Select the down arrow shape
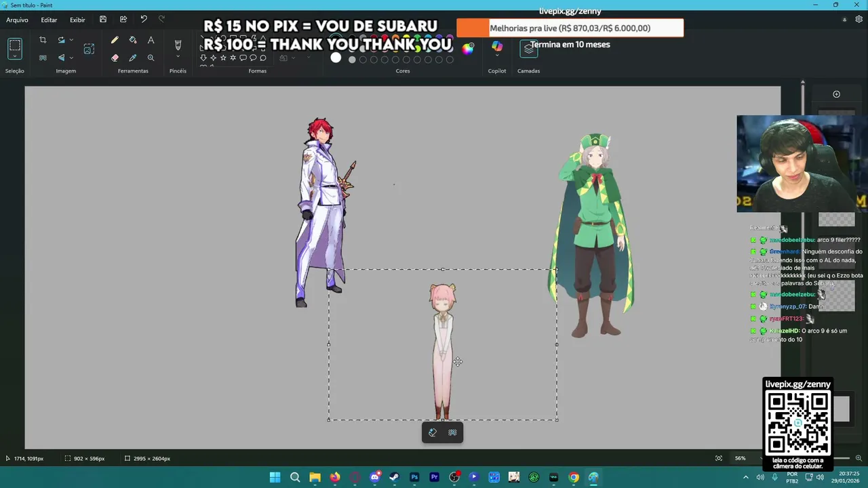 pos(203,58)
